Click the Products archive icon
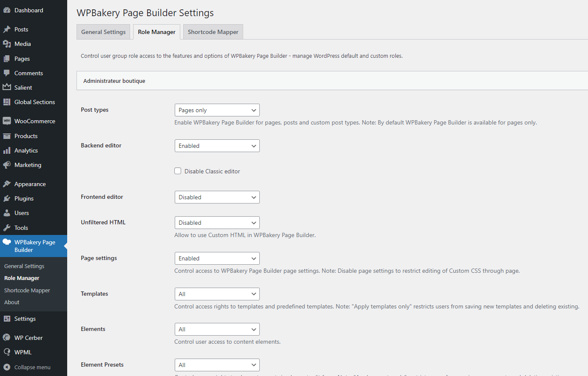This screenshot has width=588, height=376. pos(7,136)
